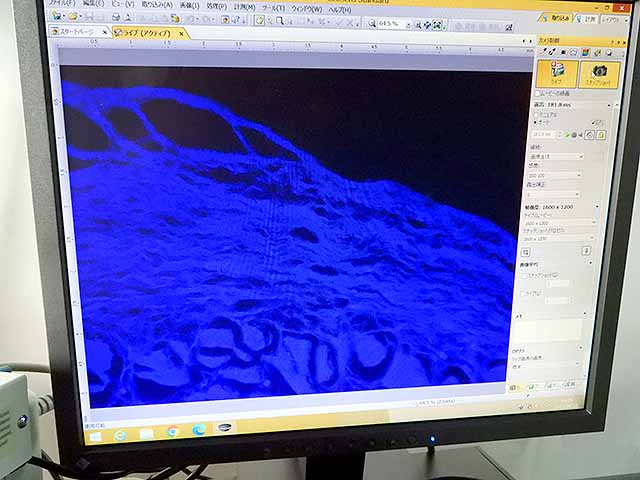Select the auto exposure radio button
This screenshot has height=480, width=640.
click(x=535, y=123)
